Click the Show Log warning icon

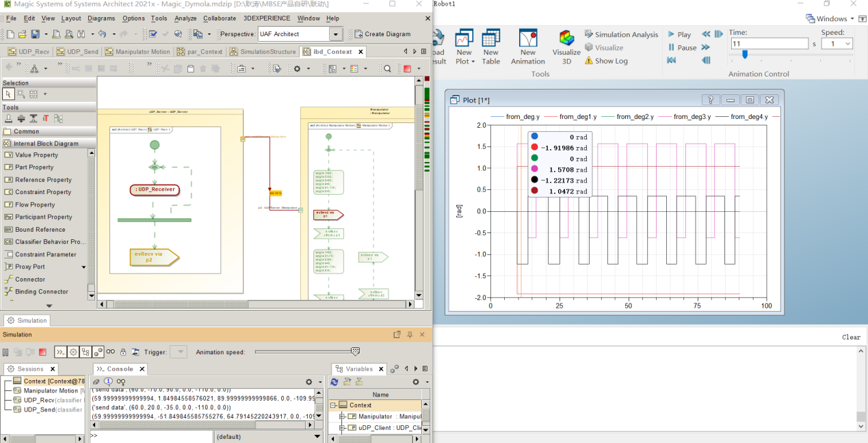pyautogui.click(x=589, y=61)
